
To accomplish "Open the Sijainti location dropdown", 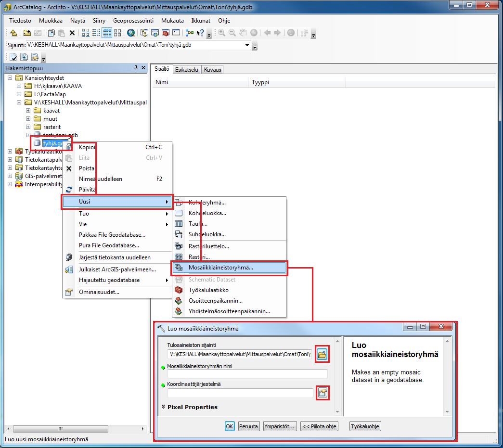I will (247, 45).
